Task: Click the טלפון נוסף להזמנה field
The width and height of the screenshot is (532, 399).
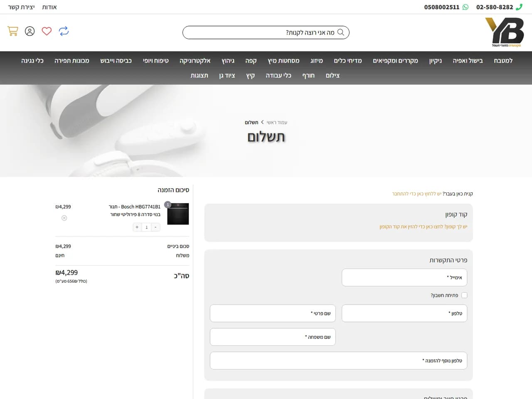Action: pos(338,360)
